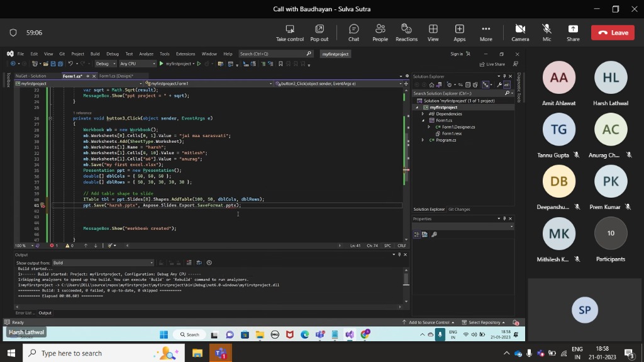
Task: Open More options in call toolbar
Action: coord(486,30)
